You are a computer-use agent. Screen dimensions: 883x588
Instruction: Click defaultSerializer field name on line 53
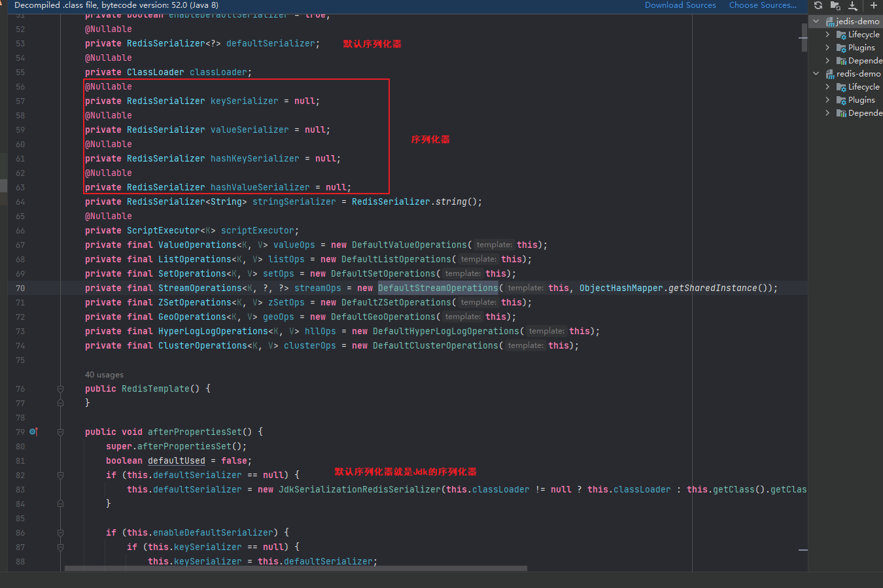coord(271,43)
